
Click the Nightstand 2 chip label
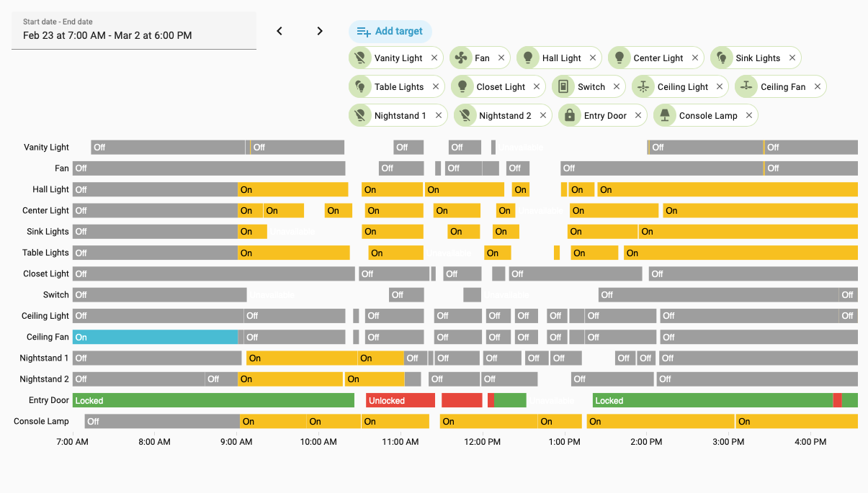[x=505, y=116]
